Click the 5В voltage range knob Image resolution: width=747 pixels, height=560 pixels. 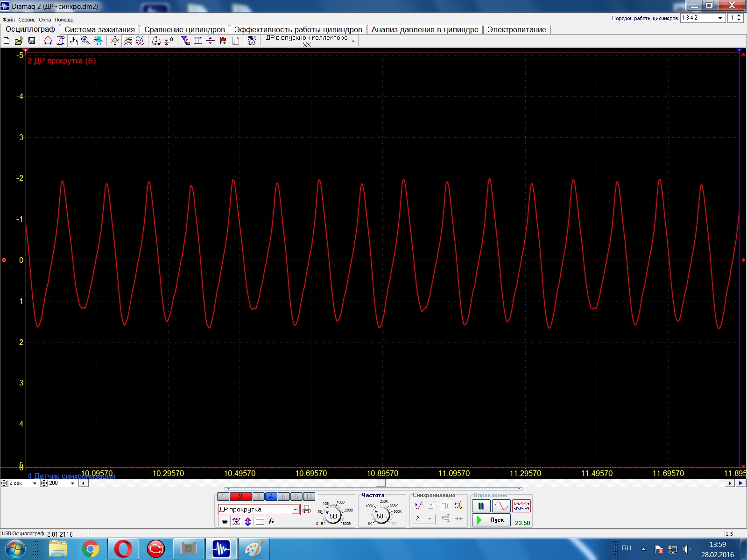pos(333,516)
